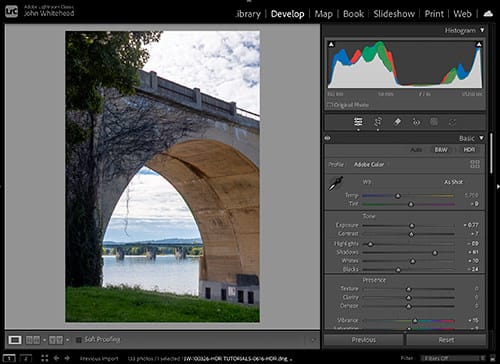Click the Whites slider handle
500x364 pixels.
point(413,261)
